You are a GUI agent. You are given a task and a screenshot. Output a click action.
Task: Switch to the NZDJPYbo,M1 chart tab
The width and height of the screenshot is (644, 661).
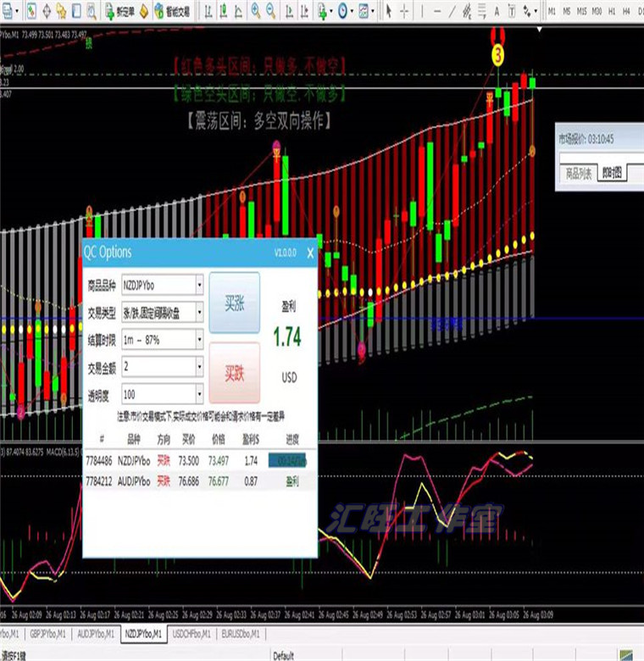(143, 634)
